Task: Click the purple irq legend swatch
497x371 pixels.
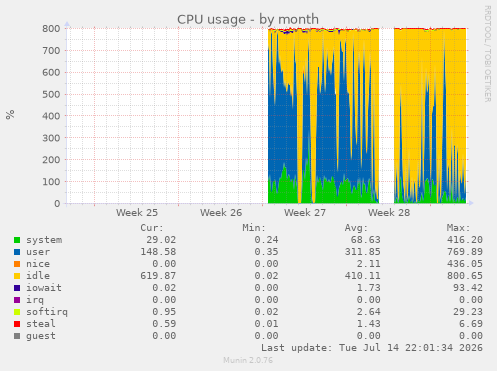Action: tap(17, 300)
